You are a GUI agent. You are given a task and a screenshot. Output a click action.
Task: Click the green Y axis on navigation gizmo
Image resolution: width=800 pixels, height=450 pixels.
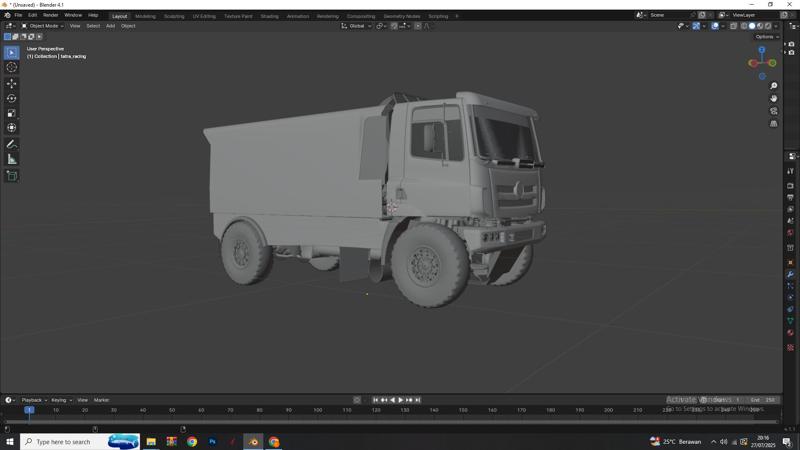(x=772, y=63)
